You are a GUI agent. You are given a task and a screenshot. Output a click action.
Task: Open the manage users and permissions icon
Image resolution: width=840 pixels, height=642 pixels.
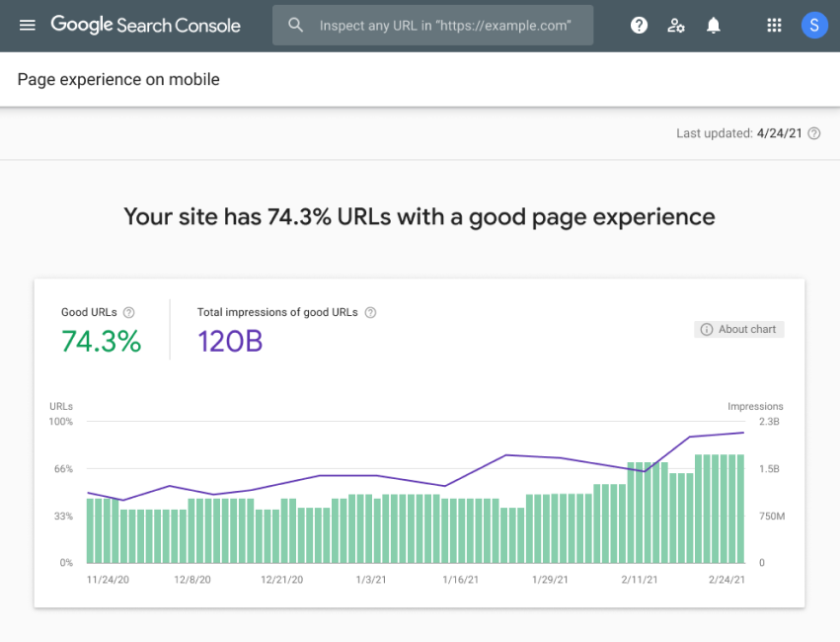676,25
